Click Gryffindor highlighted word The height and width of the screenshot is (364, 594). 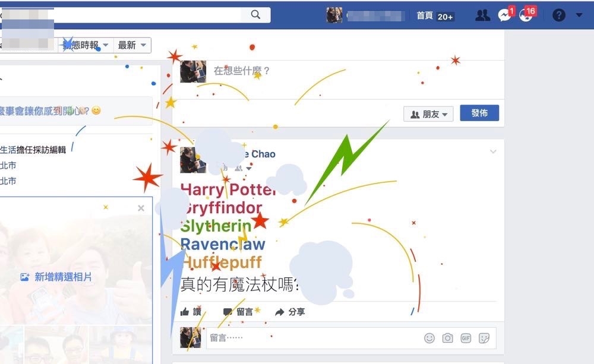click(x=222, y=208)
